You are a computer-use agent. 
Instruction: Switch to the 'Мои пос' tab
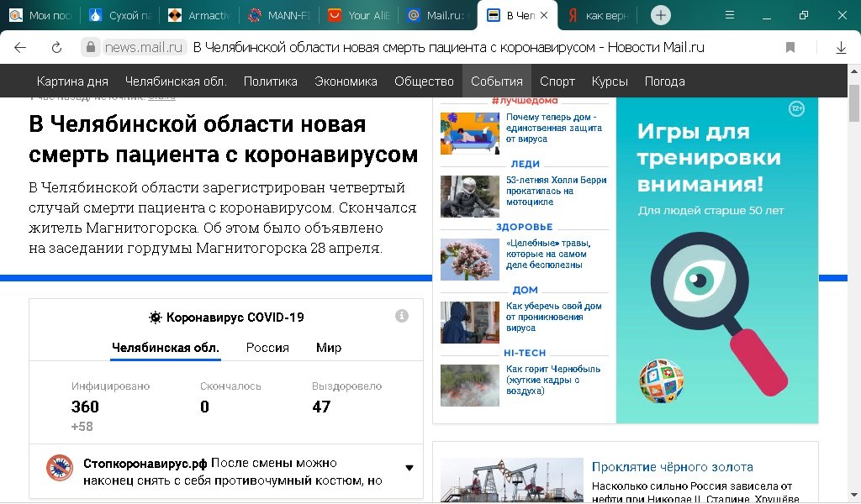point(41,15)
